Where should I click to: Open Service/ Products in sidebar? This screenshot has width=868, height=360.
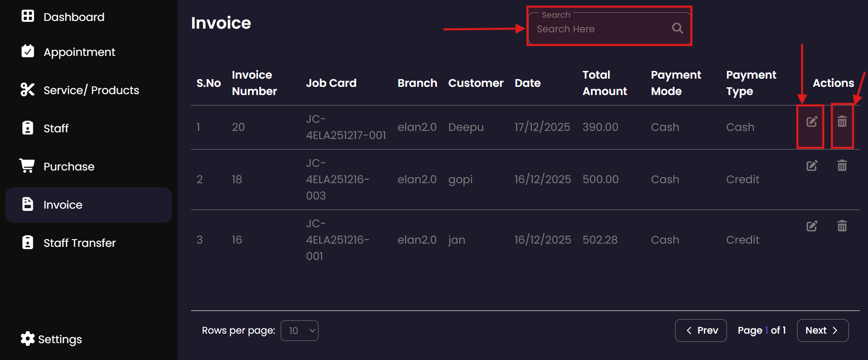coord(91,90)
